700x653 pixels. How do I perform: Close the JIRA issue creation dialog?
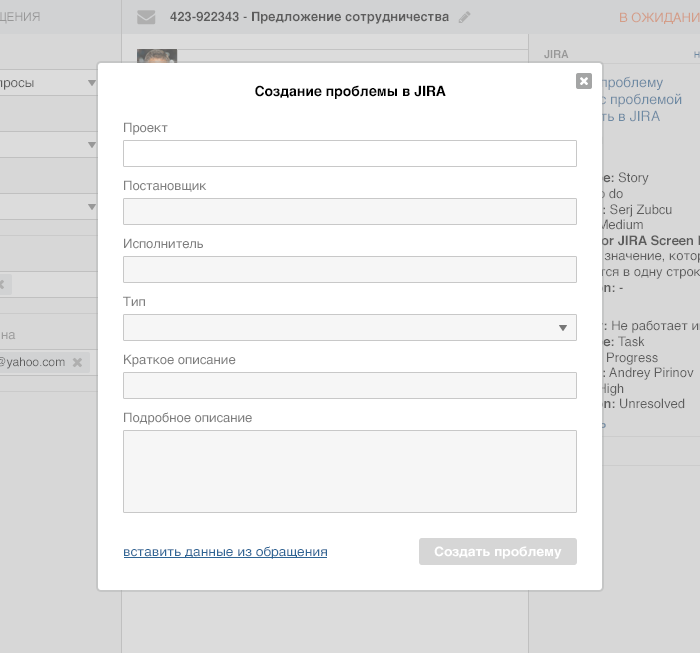(583, 81)
